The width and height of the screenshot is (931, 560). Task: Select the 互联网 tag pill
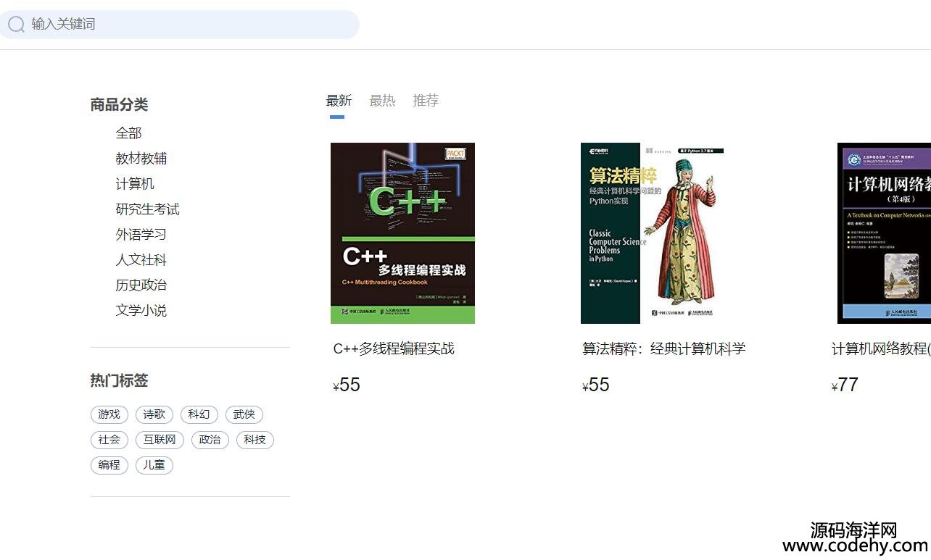pyautogui.click(x=160, y=440)
